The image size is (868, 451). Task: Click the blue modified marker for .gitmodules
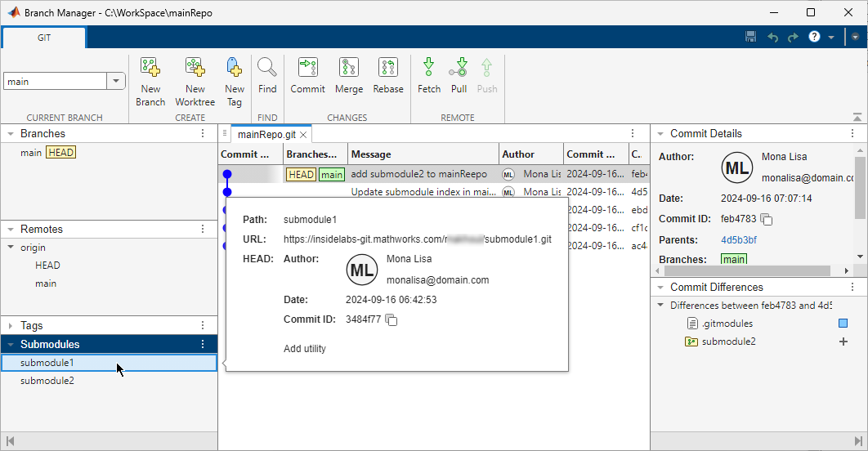(843, 324)
